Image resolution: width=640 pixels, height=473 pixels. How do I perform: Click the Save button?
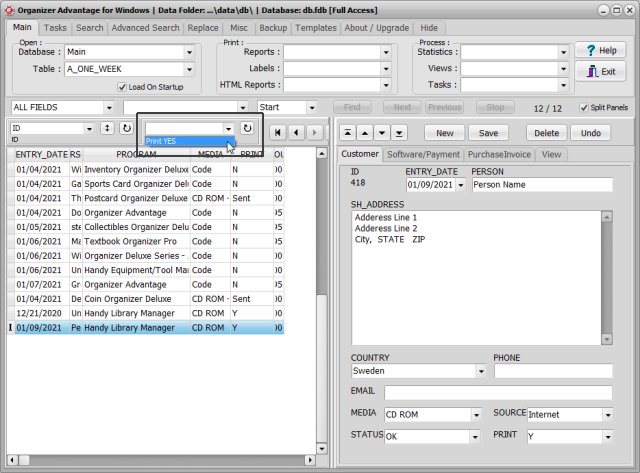(x=488, y=133)
